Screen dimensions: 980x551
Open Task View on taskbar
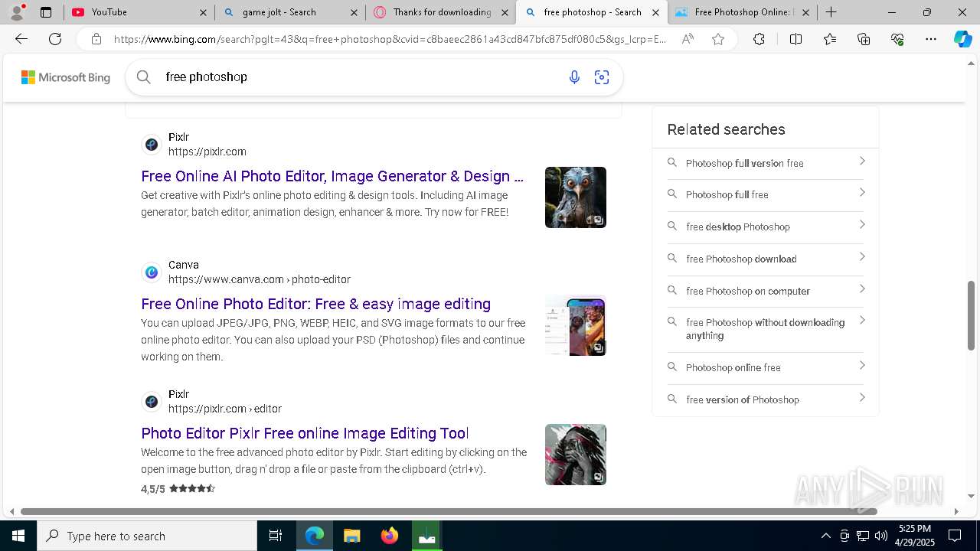[276, 536]
